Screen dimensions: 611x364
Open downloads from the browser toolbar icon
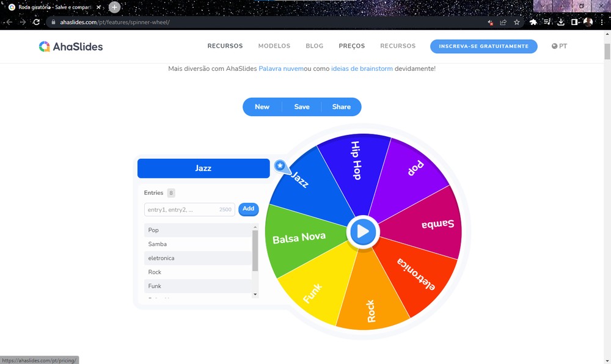[561, 22]
